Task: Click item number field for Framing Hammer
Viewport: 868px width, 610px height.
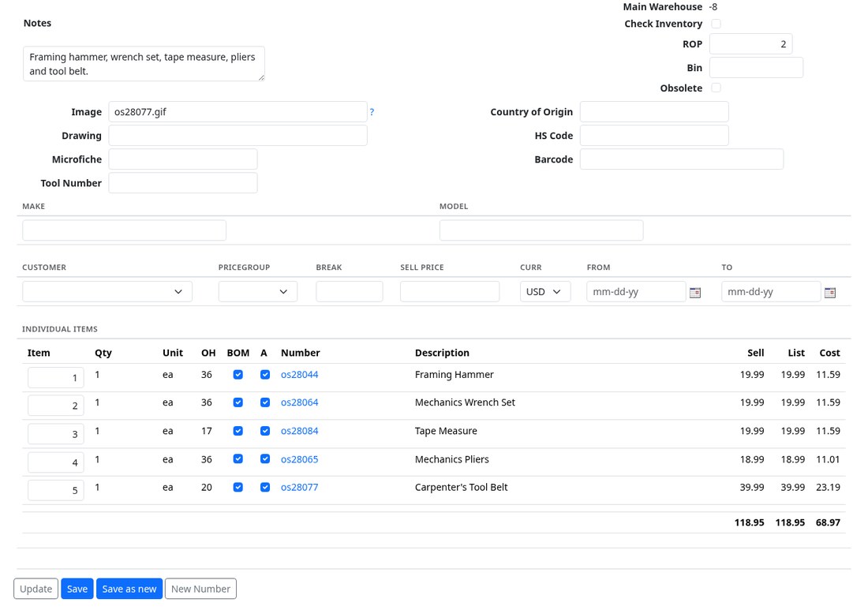Action: coord(56,377)
